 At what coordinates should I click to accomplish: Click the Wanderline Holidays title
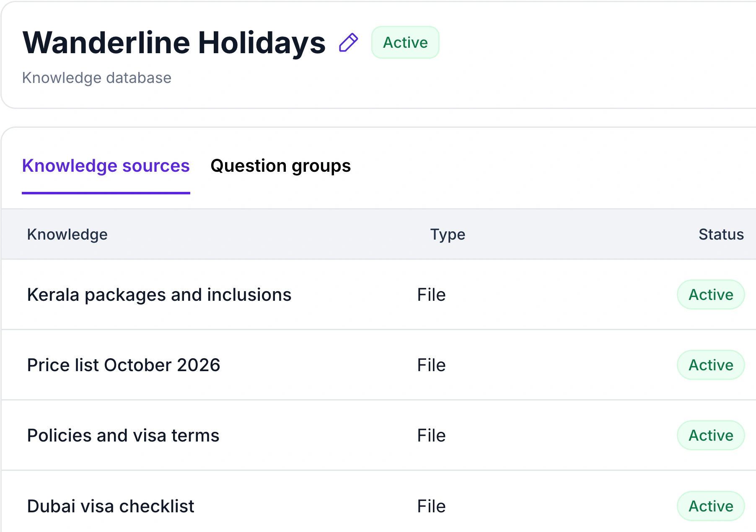pos(174,43)
